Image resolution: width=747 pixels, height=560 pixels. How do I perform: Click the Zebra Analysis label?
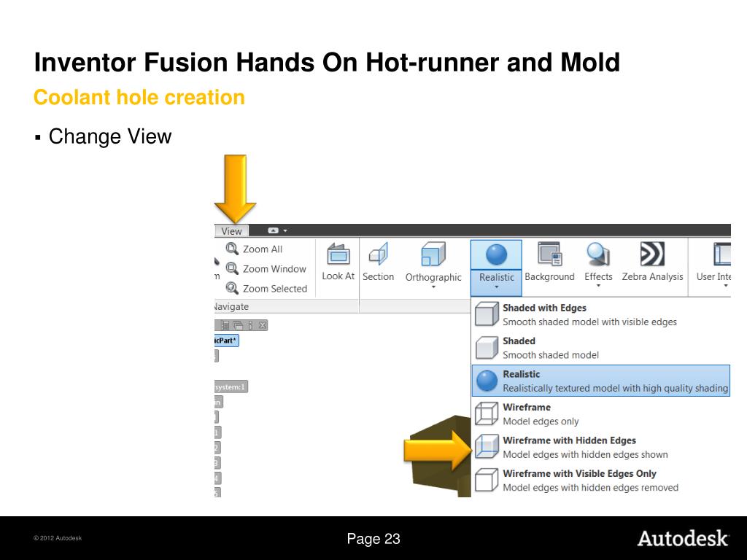click(652, 276)
